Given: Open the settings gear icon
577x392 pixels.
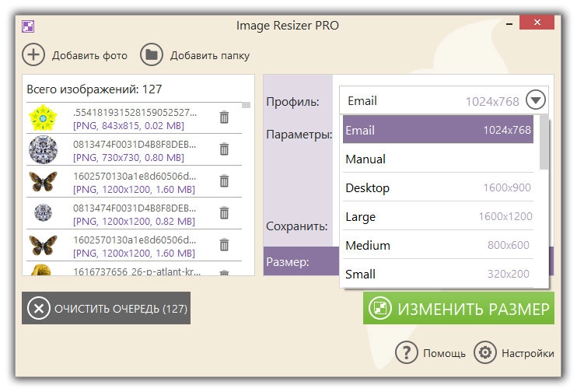Looking at the screenshot, I should click(x=485, y=352).
